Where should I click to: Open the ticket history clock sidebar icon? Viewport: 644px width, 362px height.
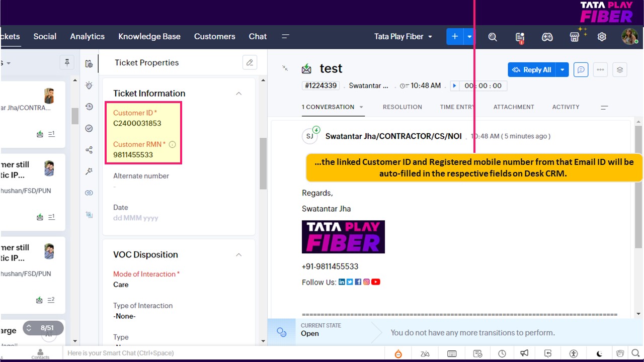pos(89,107)
